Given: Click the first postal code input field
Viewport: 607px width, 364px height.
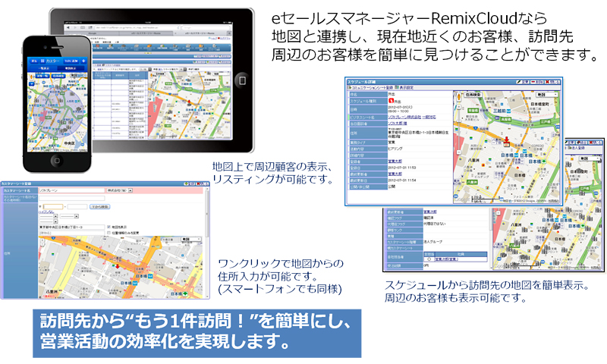Looking at the screenshot, I should coord(53,206).
